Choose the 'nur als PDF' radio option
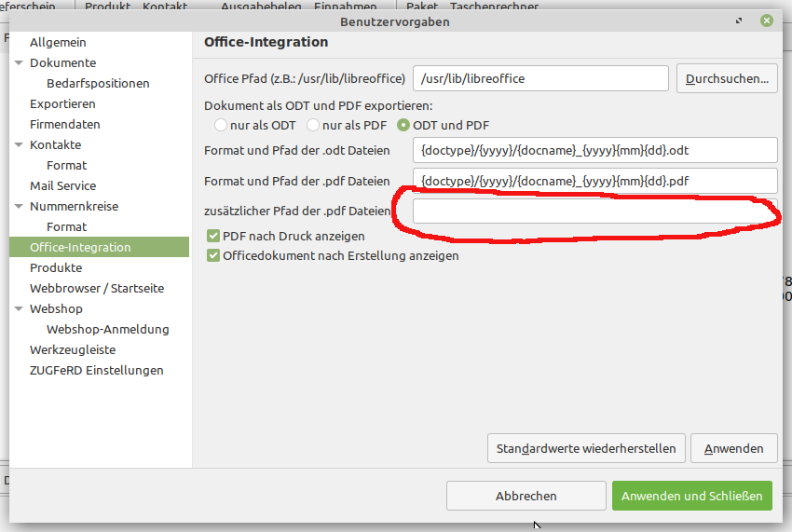This screenshot has height=532, width=792. [313, 125]
